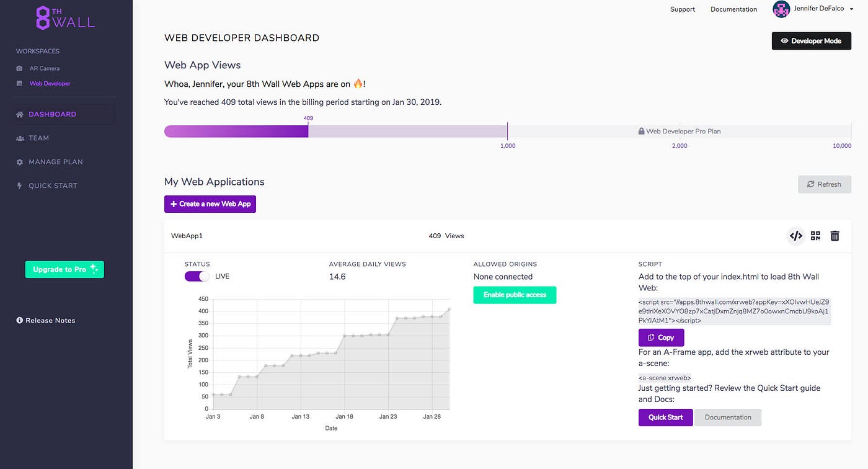
Task: Select the Quick Start lightning icon
Action: tap(19, 185)
